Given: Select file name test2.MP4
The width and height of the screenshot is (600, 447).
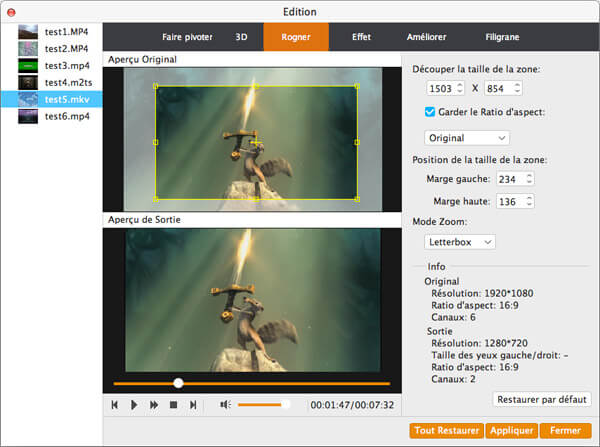Looking at the screenshot, I should point(67,49).
